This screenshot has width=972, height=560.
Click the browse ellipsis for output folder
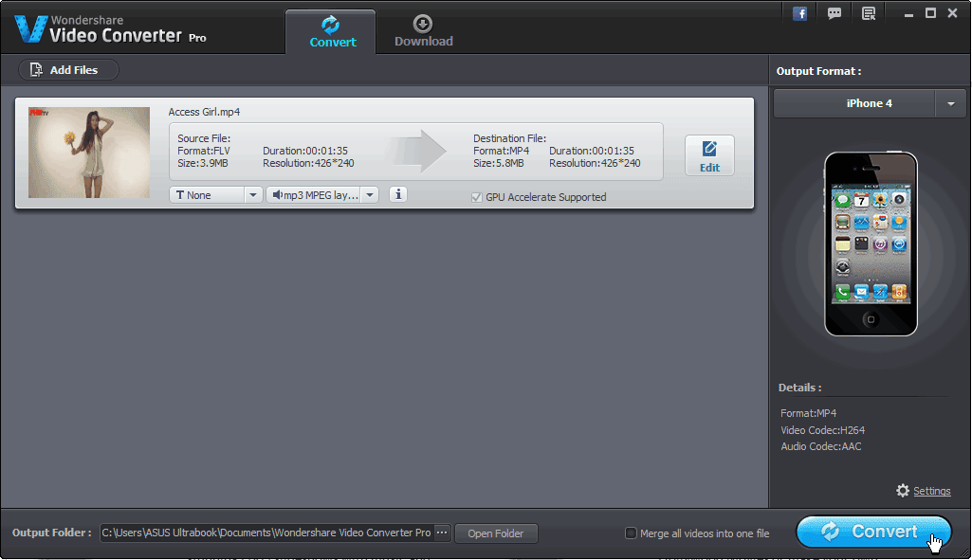(442, 533)
